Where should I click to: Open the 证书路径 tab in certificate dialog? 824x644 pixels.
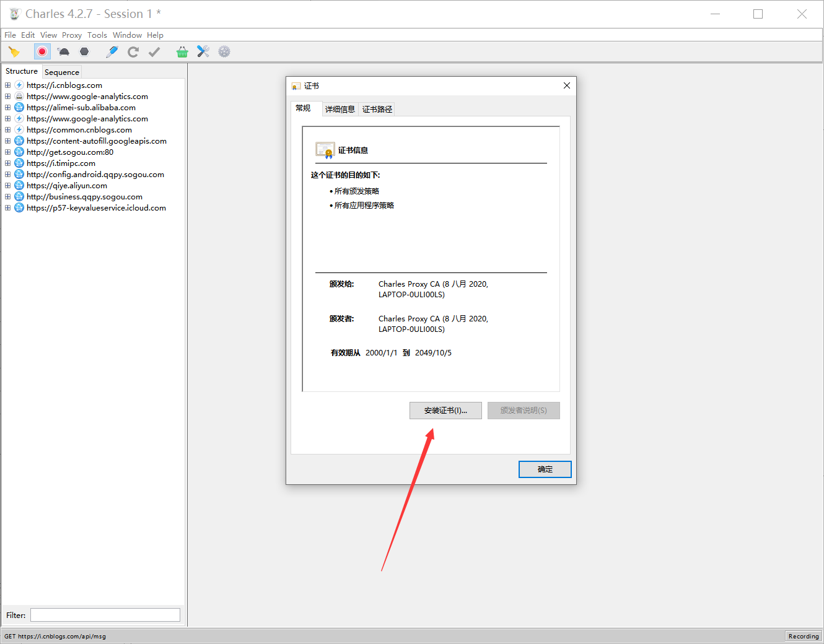coord(377,110)
